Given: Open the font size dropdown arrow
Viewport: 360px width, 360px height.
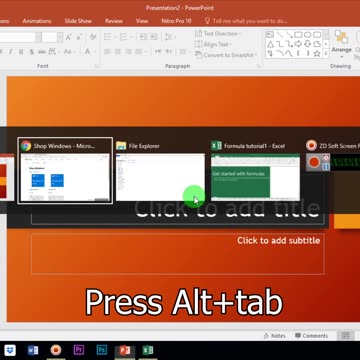Looking at the screenshot, I should 60,37.
